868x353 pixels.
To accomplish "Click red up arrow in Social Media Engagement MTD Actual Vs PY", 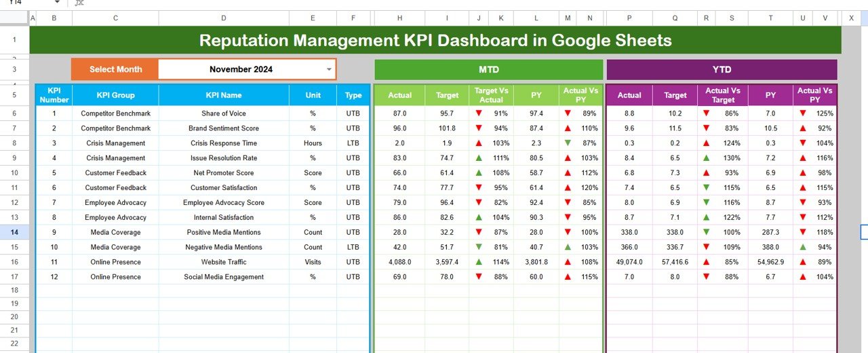I will [569, 277].
